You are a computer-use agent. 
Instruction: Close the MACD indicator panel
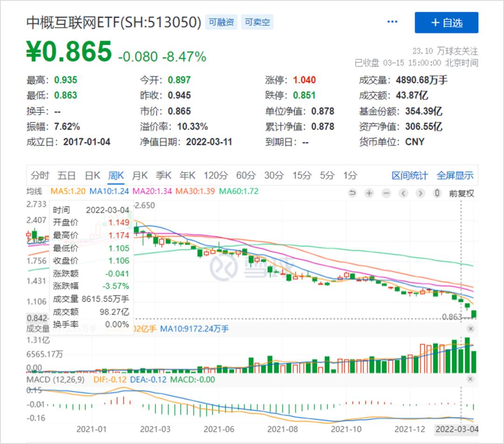(x=470, y=379)
